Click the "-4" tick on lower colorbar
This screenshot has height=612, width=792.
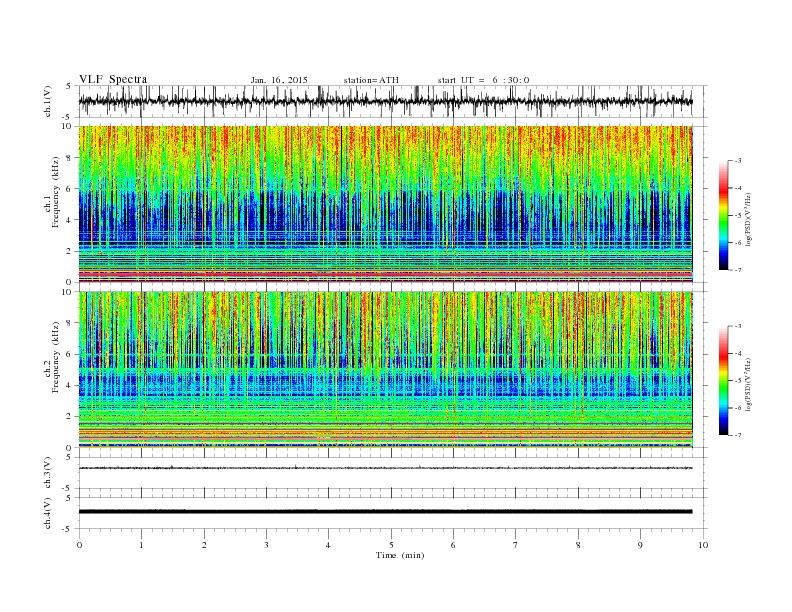coord(737,354)
